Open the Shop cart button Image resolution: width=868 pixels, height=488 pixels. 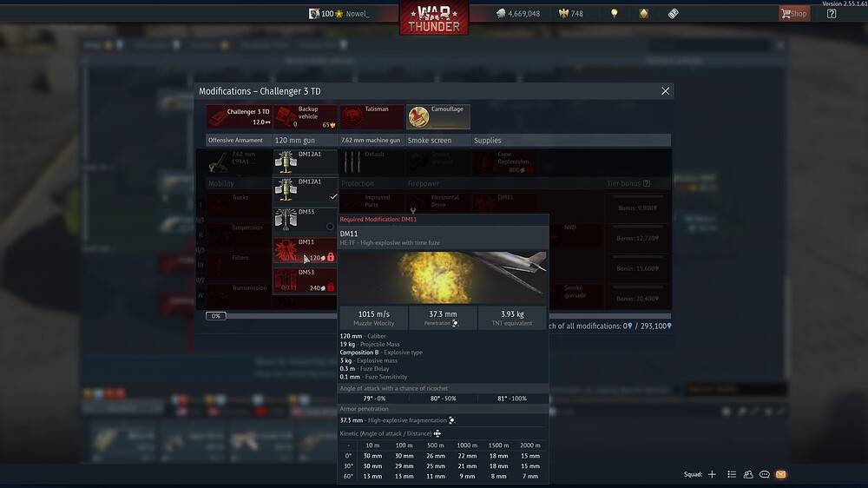794,13
